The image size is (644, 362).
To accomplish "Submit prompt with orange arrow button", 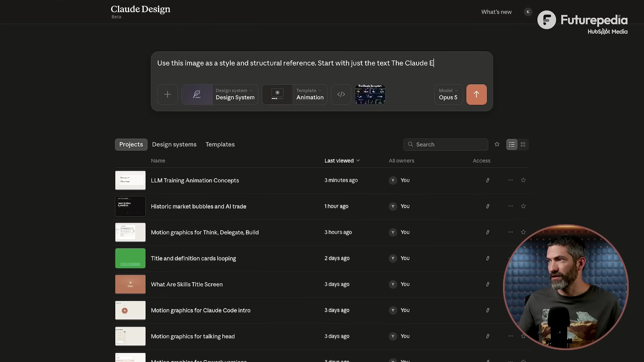I will point(476,95).
